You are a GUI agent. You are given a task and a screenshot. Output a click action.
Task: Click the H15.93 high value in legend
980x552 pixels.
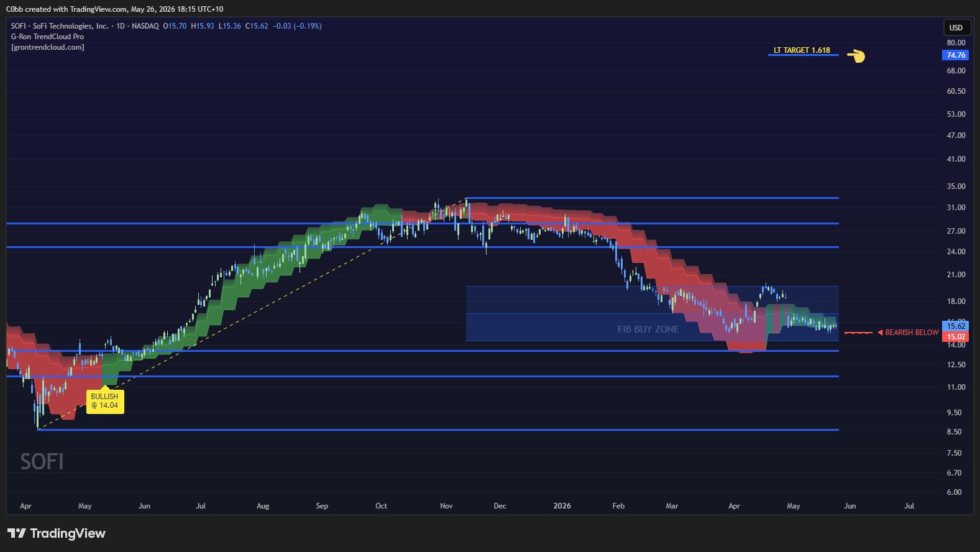pos(203,26)
